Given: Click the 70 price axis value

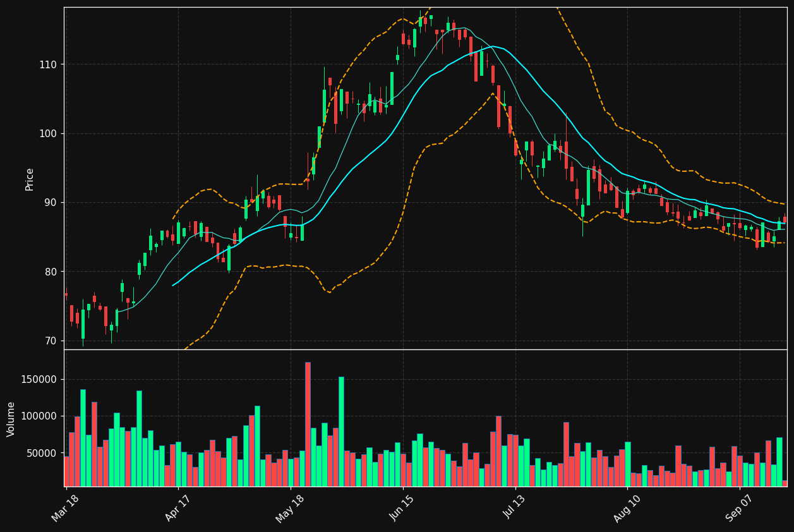Looking at the screenshot, I should pos(50,341).
